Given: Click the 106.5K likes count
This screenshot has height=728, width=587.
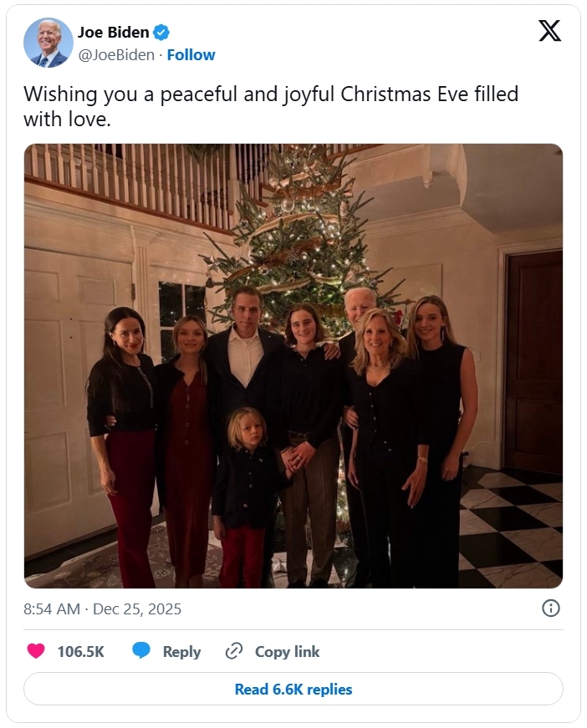Looking at the screenshot, I should (80, 652).
